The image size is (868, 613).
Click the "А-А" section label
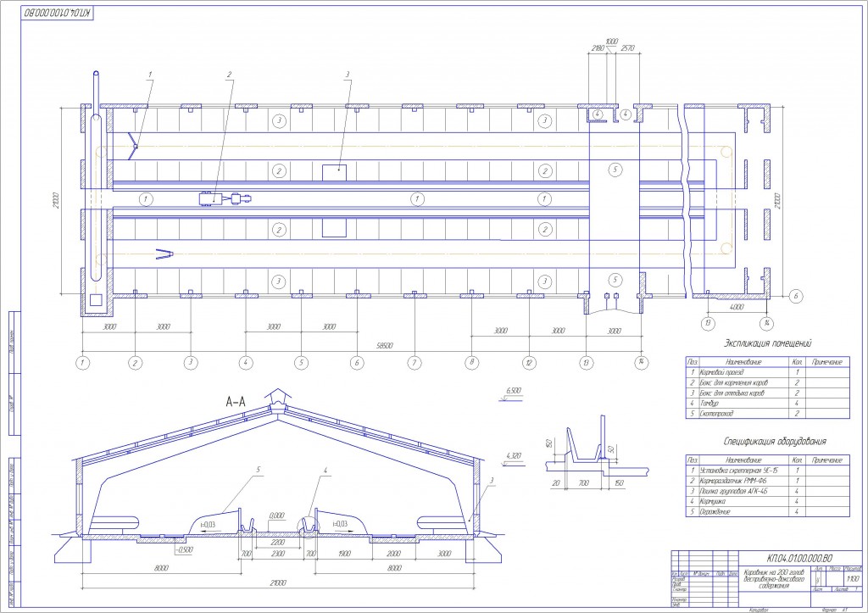point(235,402)
